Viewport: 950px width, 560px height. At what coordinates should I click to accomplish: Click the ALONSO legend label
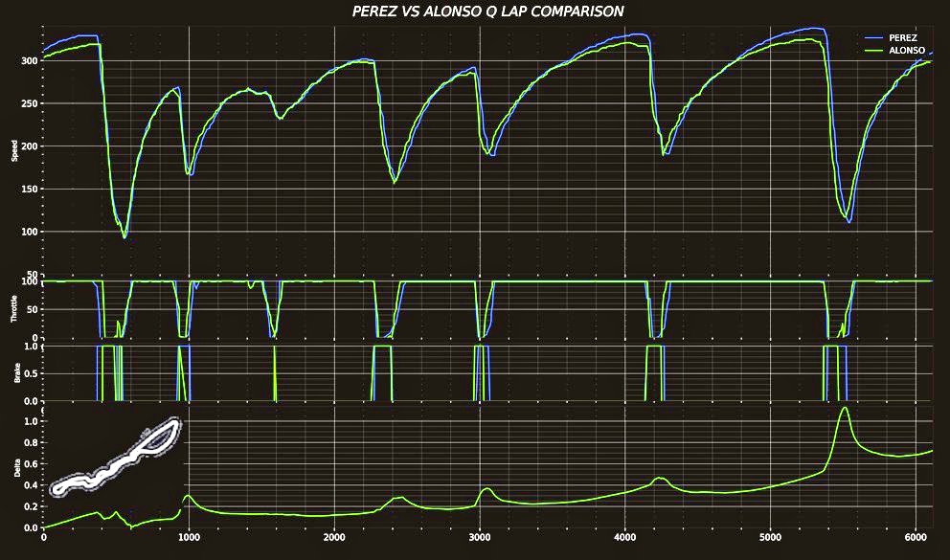point(907,50)
